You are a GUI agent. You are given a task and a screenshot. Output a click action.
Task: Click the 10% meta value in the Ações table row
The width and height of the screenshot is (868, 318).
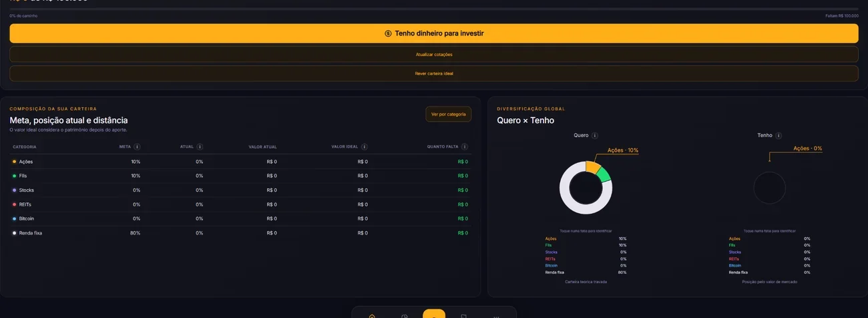tap(136, 162)
